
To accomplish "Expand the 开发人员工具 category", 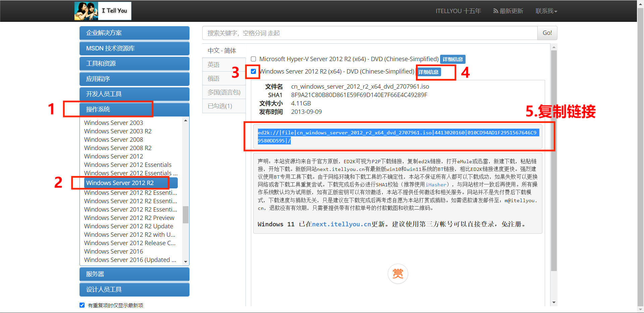I will 135,94.
